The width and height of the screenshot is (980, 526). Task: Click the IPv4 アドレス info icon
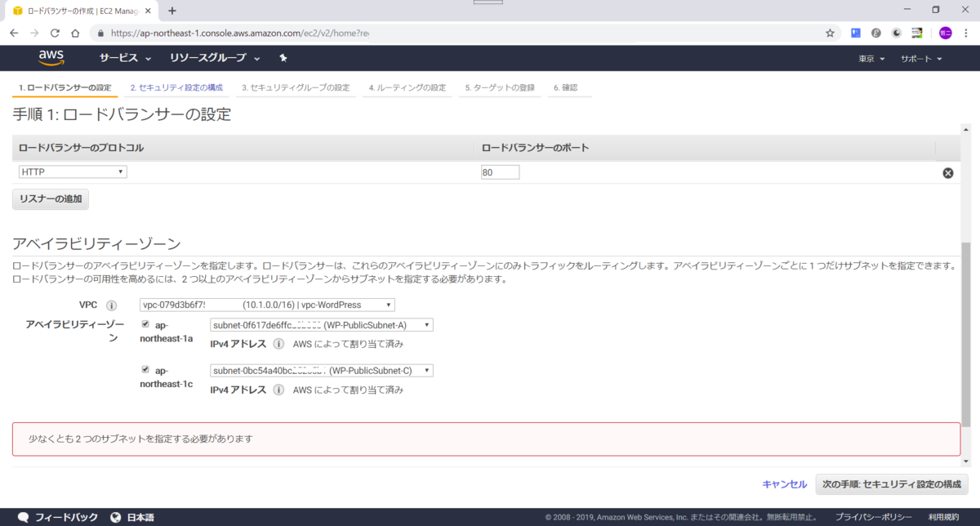278,344
